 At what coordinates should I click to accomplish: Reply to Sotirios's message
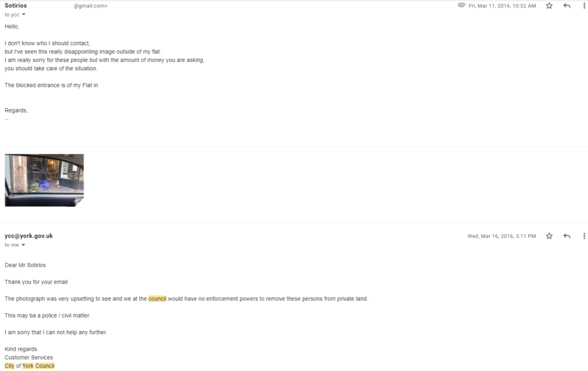pyautogui.click(x=567, y=6)
